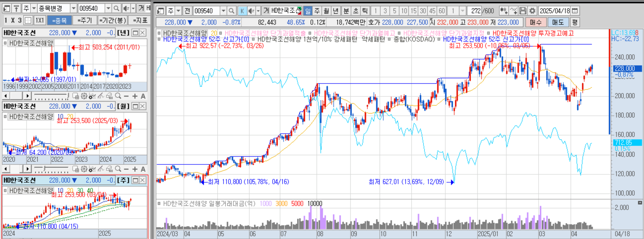
Task: Click the eraser icon under monthly mini chart
Action: pyautogui.click(x=109, y=169)
